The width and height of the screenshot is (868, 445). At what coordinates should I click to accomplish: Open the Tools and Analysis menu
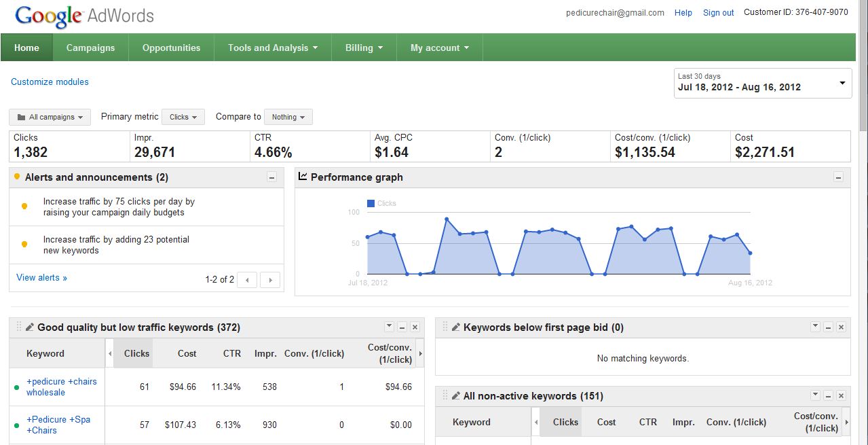(273, 48)
